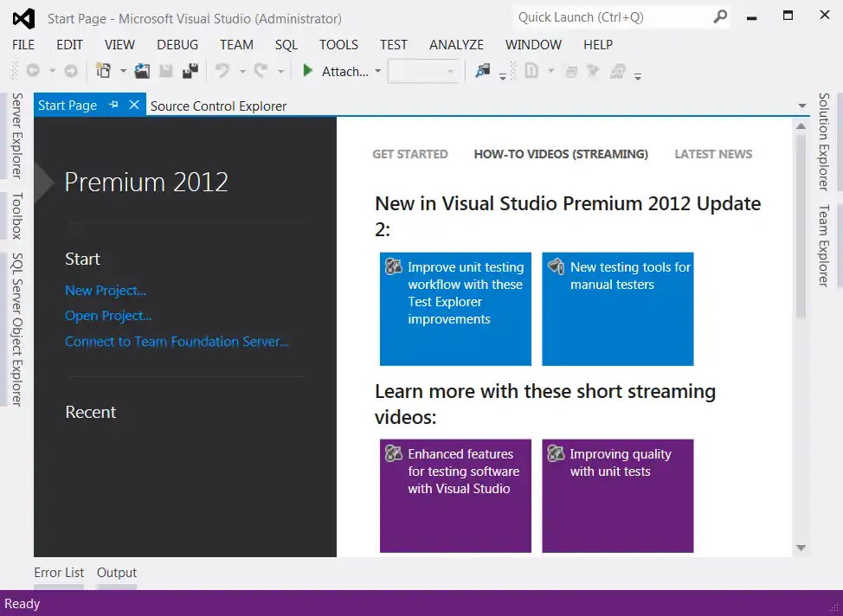Open the Server Explorer side tab
The image size is (843, 616).
click(x=17, y=136)
